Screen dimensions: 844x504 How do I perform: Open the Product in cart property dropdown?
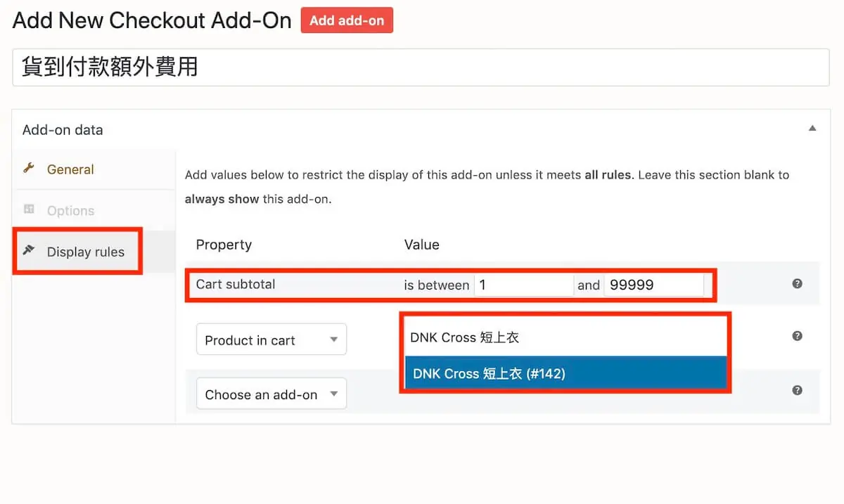(271, 340)
